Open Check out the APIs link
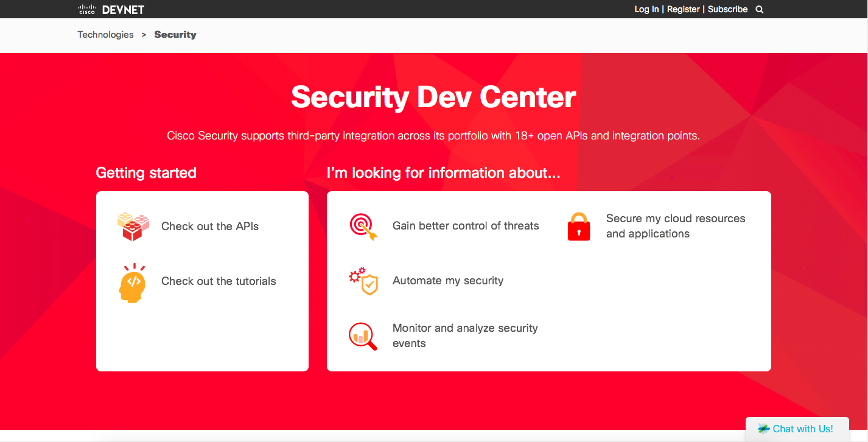Image resolution: width=868 pixels, height=442 pixels. tap(210, 226)
